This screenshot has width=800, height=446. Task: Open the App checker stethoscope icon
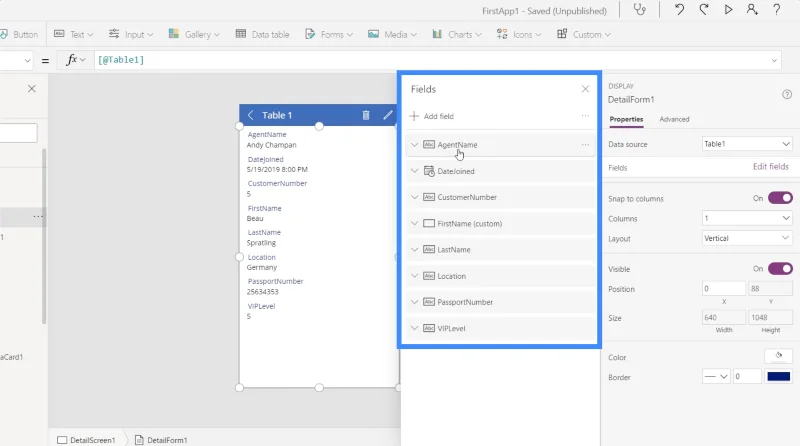pyautogui.click(x=639, y=10)
